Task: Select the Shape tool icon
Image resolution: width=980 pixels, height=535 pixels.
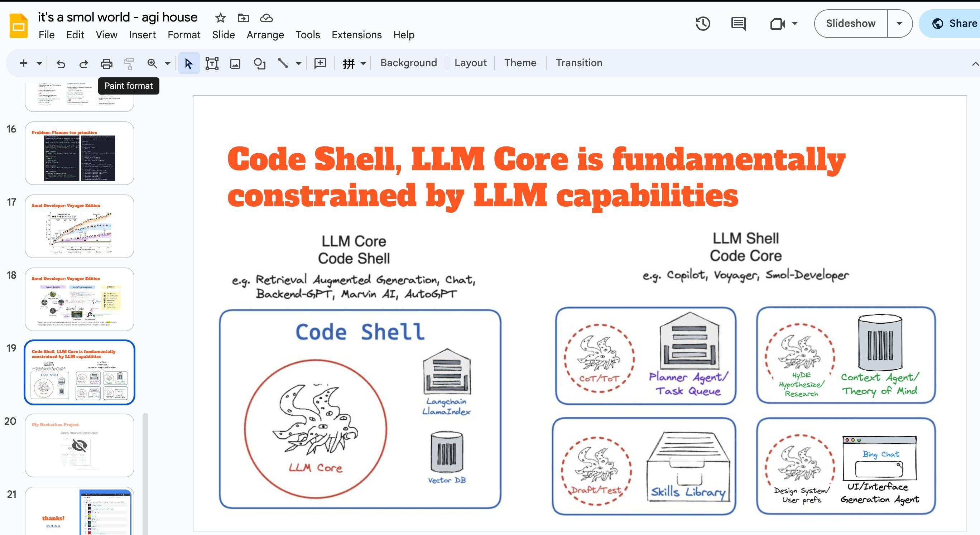Action: pos(259,63)
